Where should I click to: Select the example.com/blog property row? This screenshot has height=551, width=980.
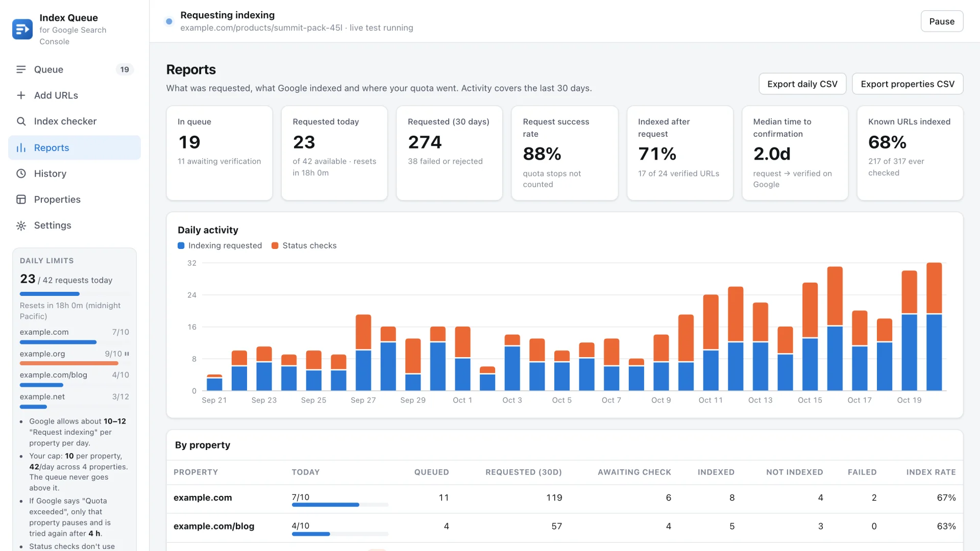point(565,527)
